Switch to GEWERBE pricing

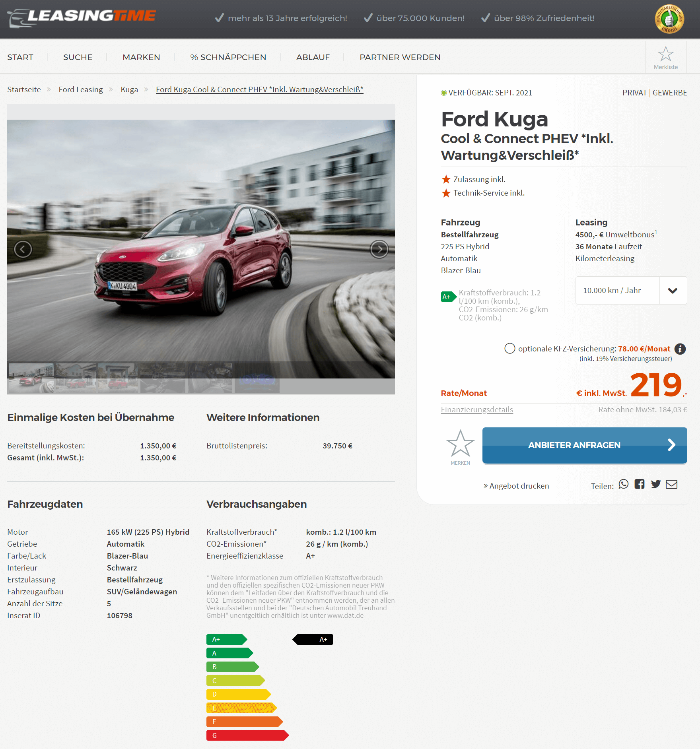(670, 93)
